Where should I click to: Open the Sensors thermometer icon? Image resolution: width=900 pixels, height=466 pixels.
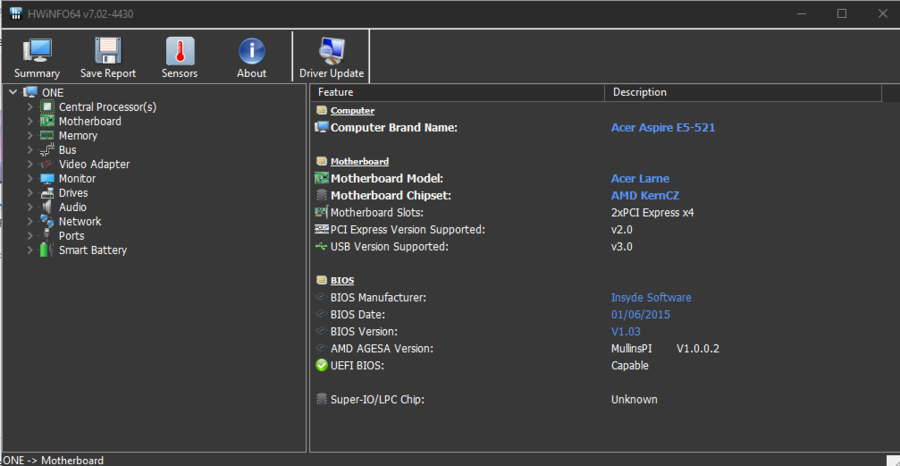click(x=180, y=51)
